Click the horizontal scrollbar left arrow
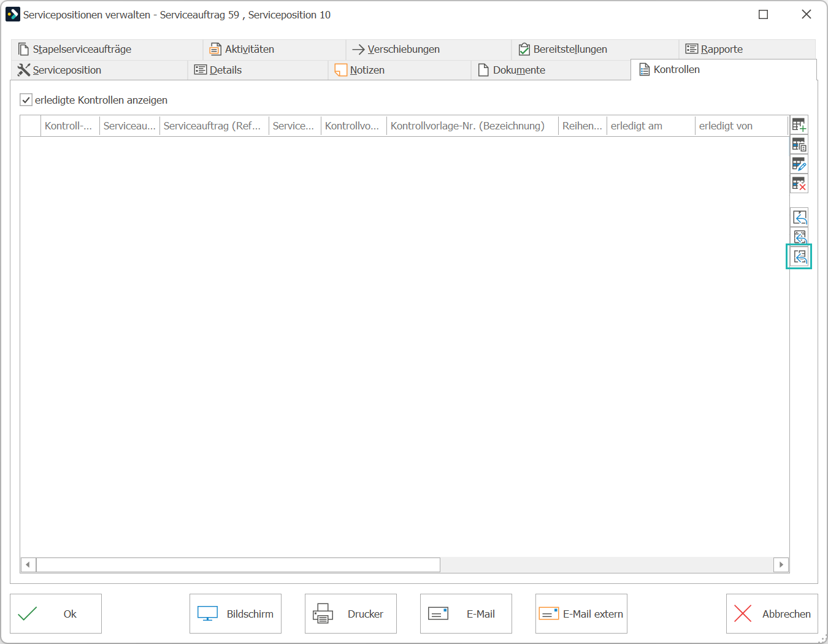This screenshot has height=644, width=828. [28, 564]
